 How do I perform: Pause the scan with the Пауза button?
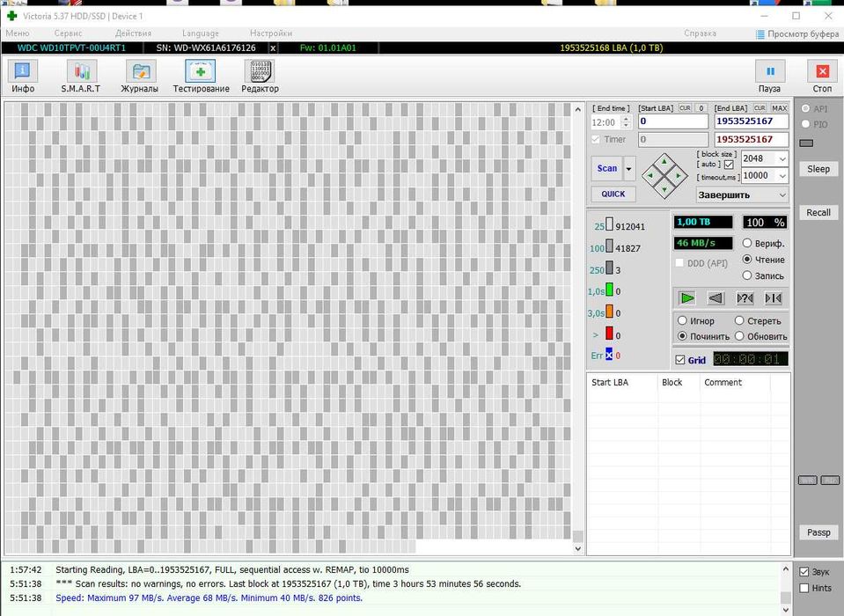click(770, 77)
